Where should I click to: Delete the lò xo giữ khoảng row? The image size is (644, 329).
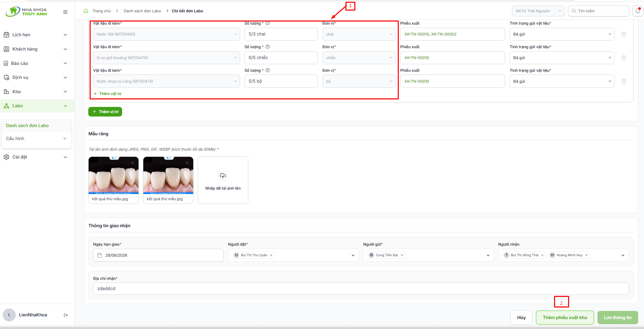pyautogui.click(x=624, y=58)
